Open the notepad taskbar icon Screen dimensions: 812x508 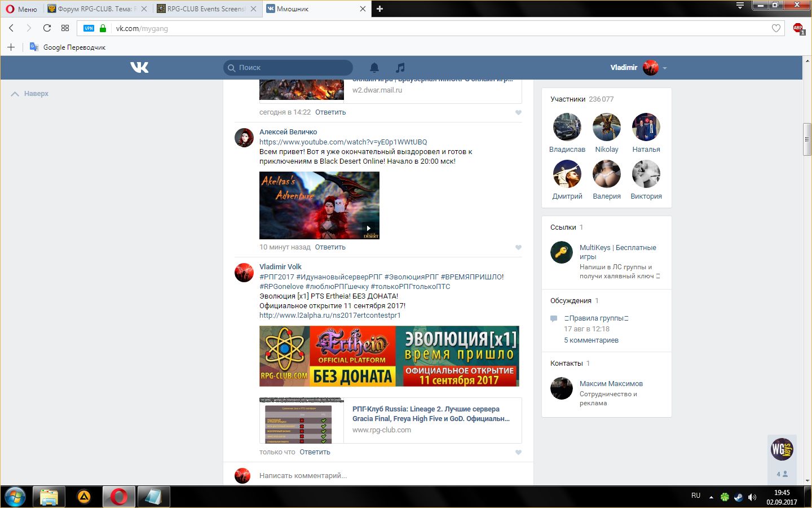tap(153, 497)
